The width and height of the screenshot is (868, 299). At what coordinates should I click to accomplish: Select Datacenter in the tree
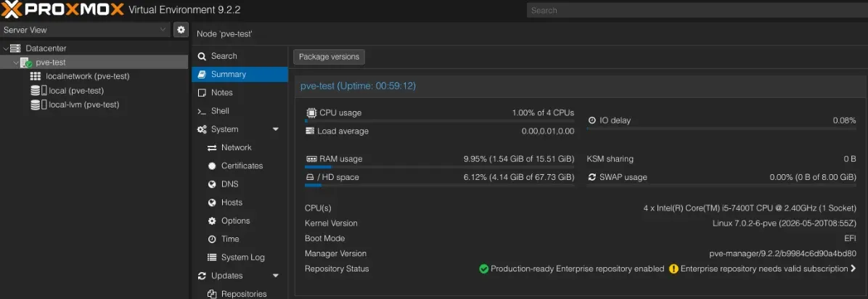pyautogui.click(x=94, y=49)
